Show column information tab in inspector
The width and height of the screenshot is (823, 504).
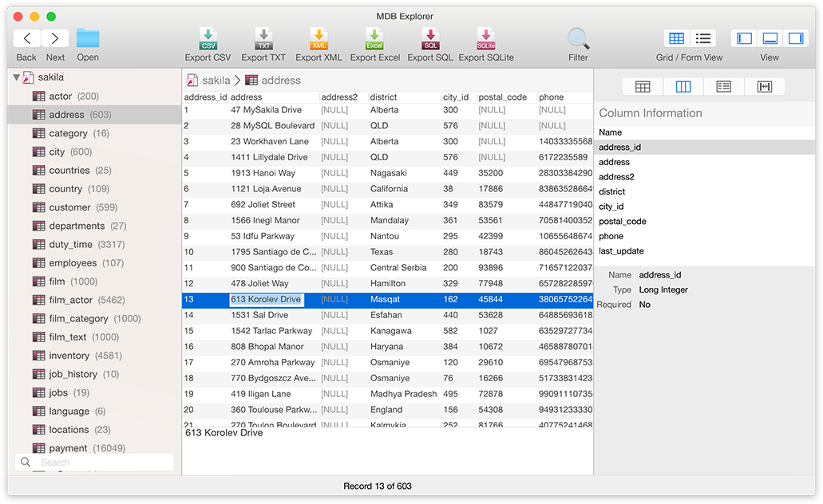[683, 87]
